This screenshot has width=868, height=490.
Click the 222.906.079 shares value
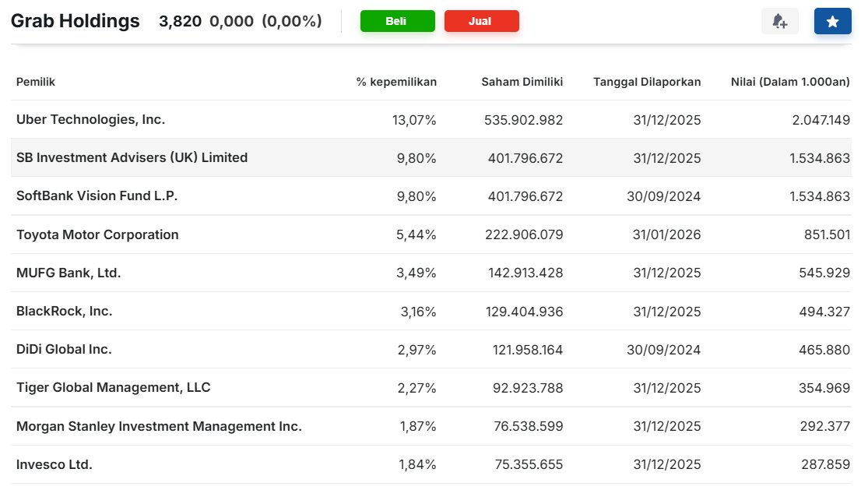coord(524,234)
